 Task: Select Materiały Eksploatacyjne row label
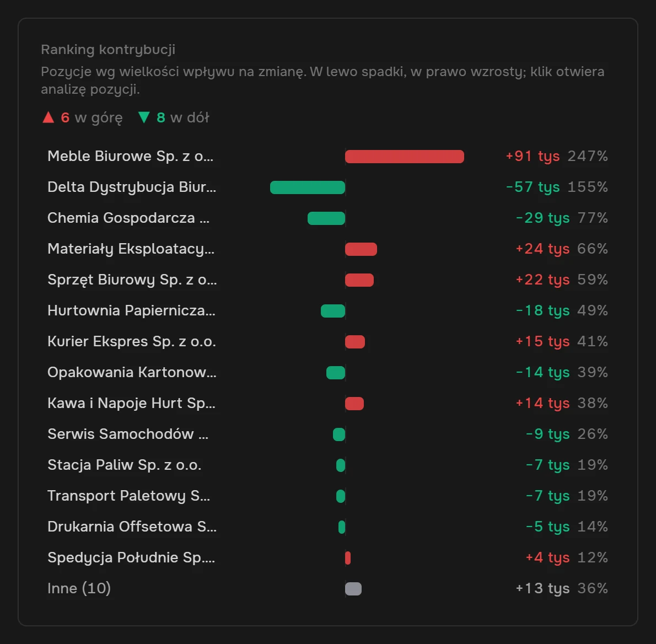131,249
